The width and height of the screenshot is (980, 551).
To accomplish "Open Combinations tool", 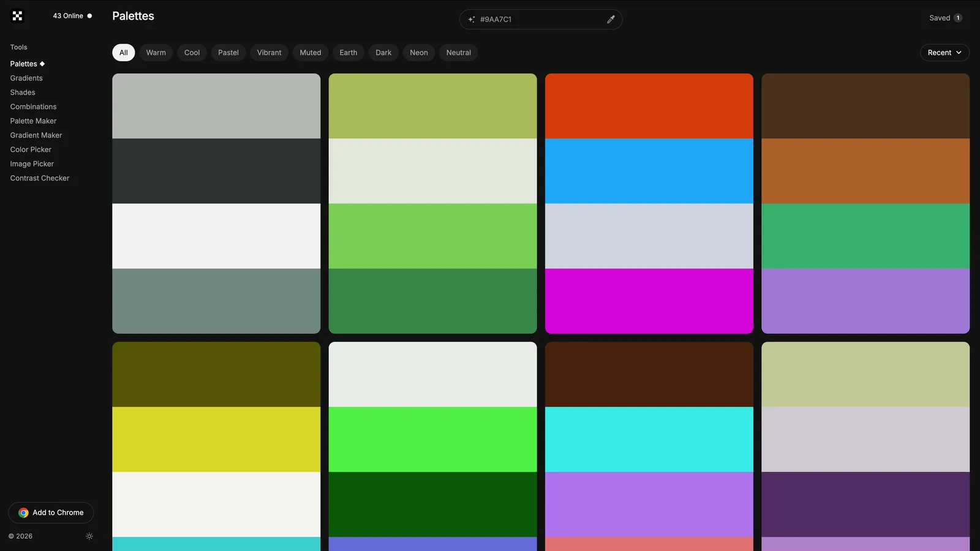I will 33,107.
